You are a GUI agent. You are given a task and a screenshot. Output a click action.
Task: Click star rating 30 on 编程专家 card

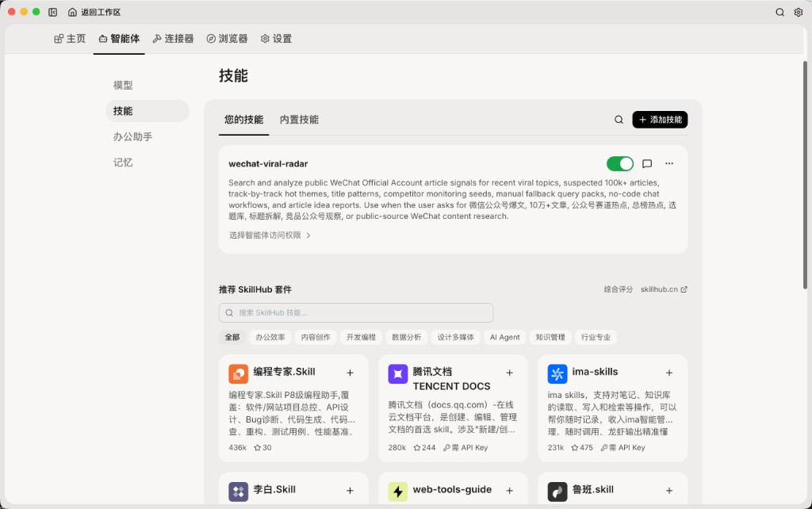(262, 448)
